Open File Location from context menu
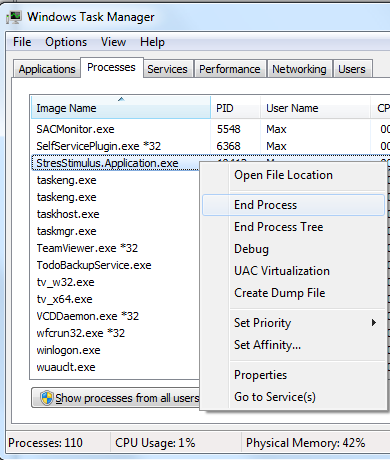The height and width of the screenshot is (460, 390). coord(283,175)
